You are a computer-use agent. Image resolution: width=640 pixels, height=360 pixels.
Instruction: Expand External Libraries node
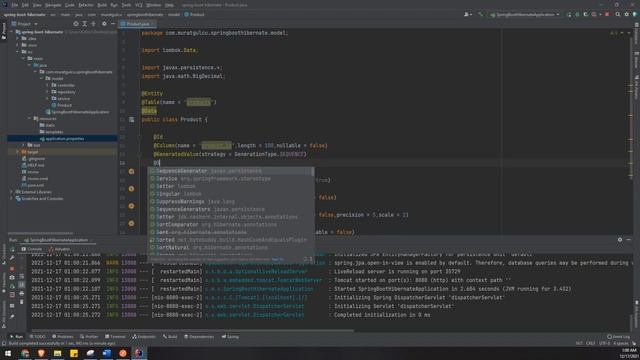point(11,192)
